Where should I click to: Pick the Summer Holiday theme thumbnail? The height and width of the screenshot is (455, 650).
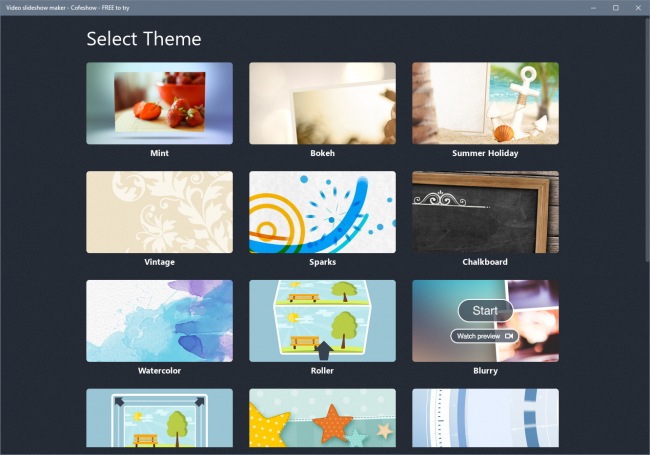[485, 103]
